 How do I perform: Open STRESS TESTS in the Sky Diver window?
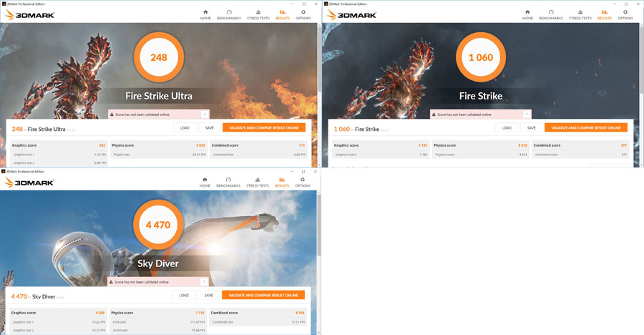tap(258, 183)
